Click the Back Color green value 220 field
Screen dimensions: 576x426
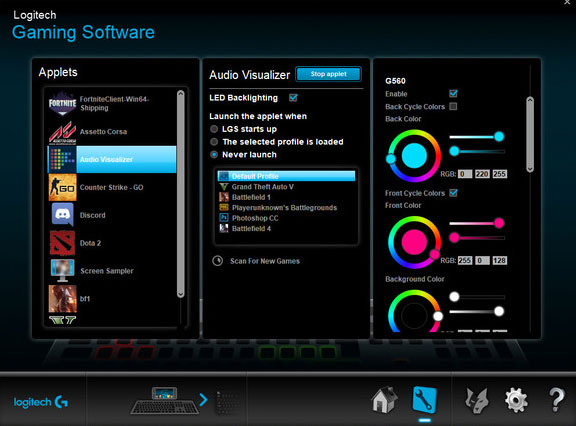coord(482,174)
